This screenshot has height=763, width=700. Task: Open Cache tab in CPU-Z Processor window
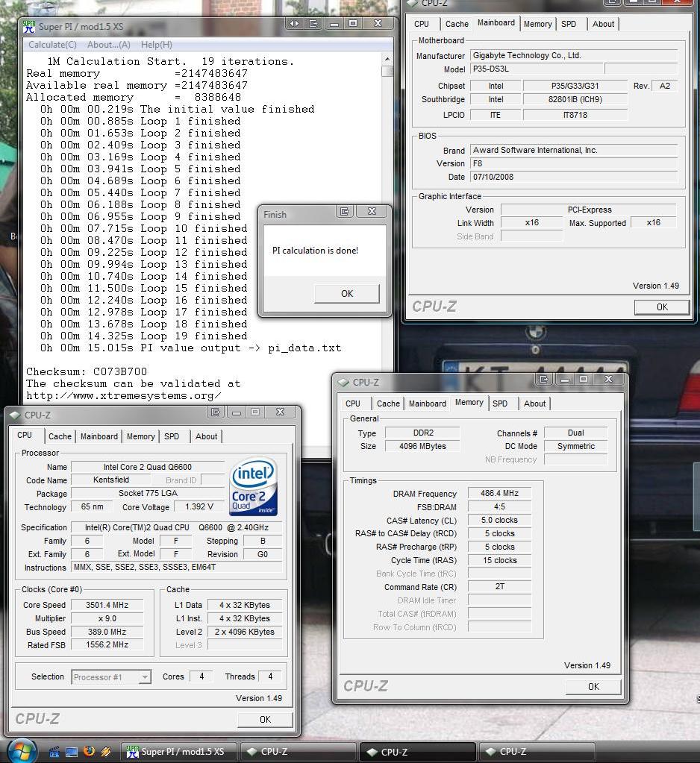pos(60,436)
